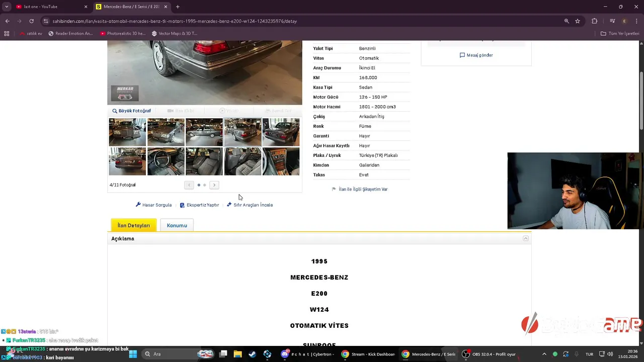Open the satılık ev bookmark

click(x=31, y=34)
